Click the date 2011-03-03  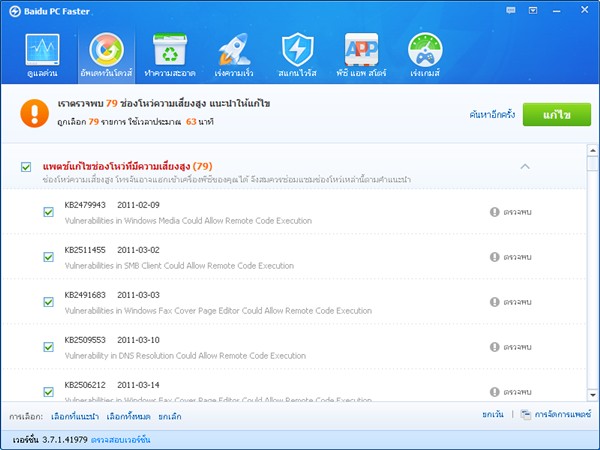pos(138,295)
